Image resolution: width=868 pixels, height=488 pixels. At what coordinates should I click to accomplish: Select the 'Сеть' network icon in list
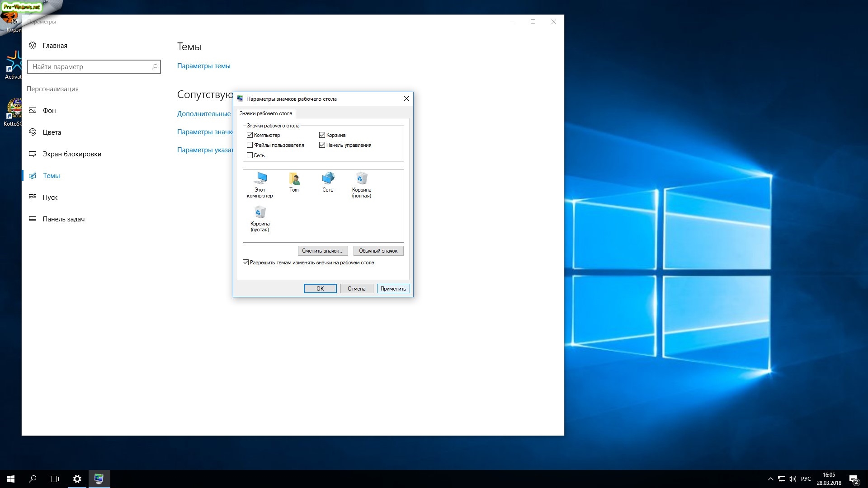point(328,179)
